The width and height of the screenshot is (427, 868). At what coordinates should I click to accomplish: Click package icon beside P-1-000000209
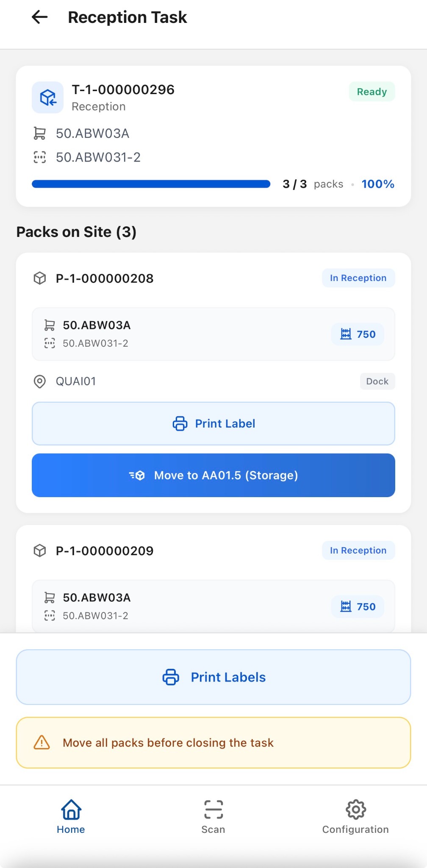pos(40,551)
